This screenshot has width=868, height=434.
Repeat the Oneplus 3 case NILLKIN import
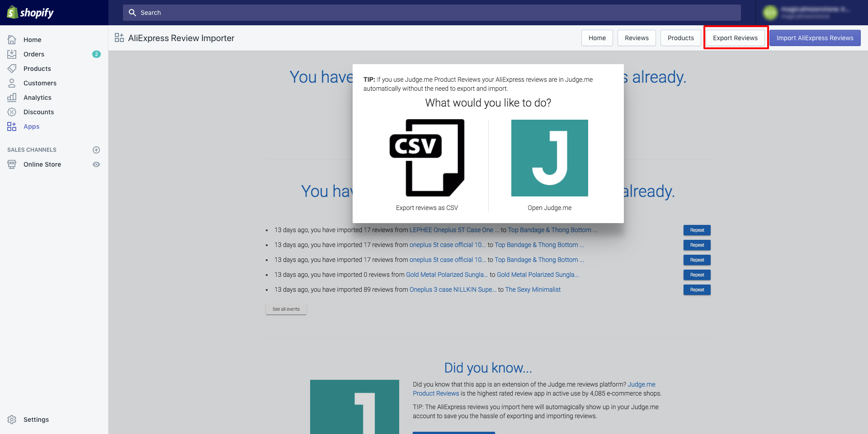pos(697,290)
